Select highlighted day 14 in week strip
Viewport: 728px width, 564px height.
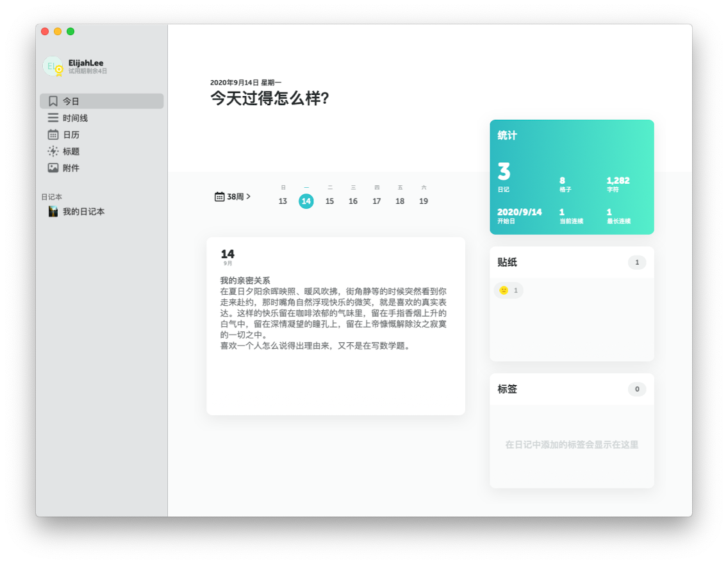306,201
